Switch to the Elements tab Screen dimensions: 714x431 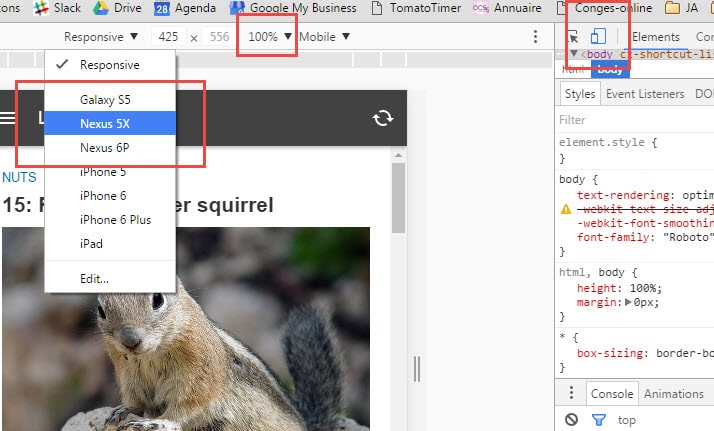[656, 37]
